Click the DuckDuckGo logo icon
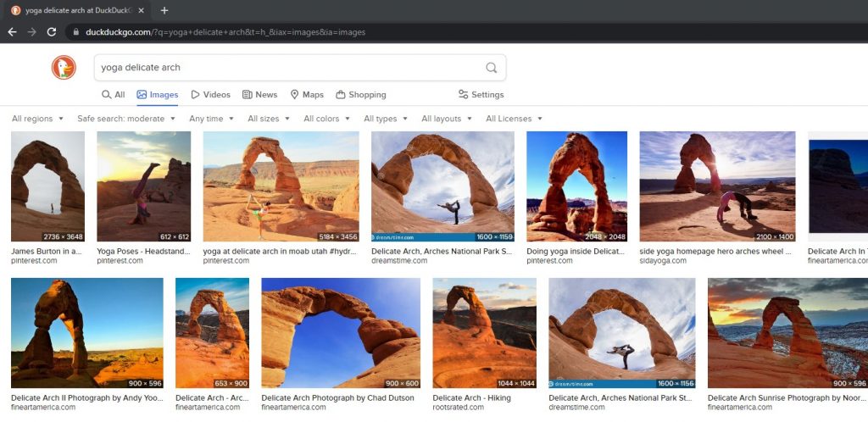 [64, 68]
